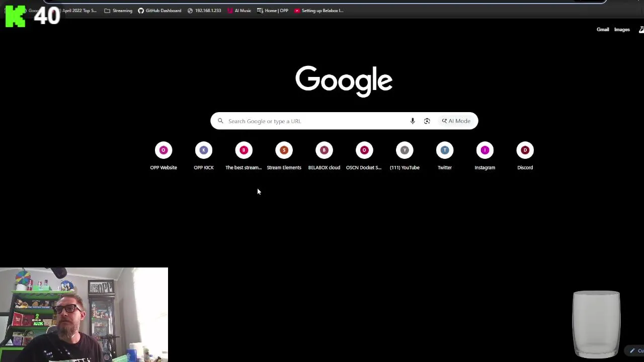Open the Home | OPP bookmark
The width and height of the screenshot is (644, 362).
(273, 11)
